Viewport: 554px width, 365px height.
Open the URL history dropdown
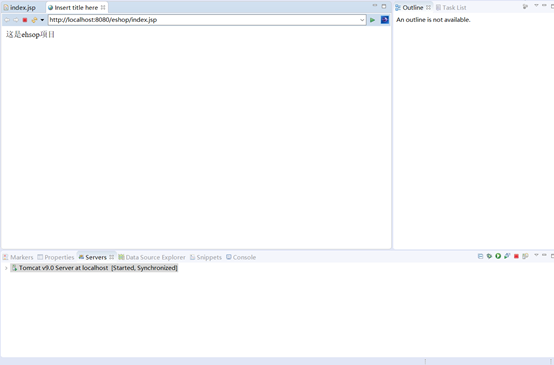click(362, 20)
